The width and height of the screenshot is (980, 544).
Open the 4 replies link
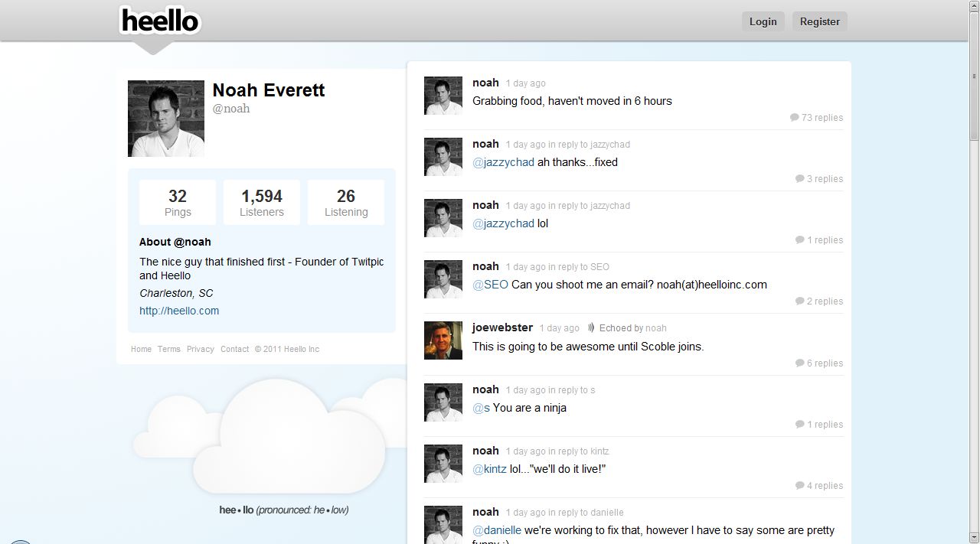pos(825,486)
